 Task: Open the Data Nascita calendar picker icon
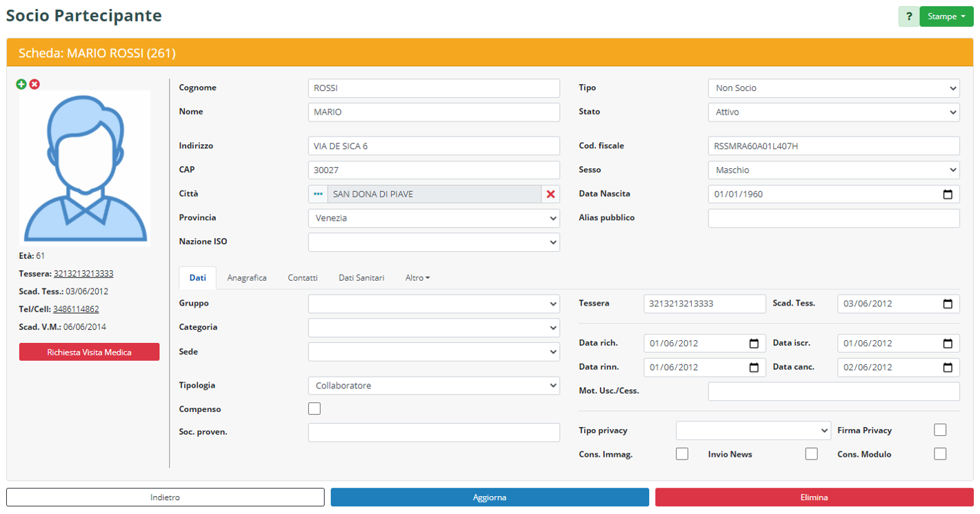[948, 195]
